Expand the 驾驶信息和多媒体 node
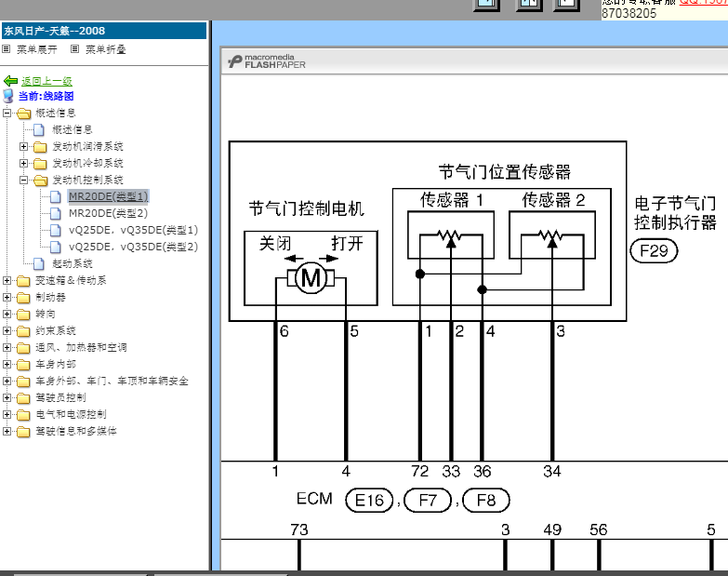Image resolution: width=728 pixels, height=576 pixels. click(7, 431)
